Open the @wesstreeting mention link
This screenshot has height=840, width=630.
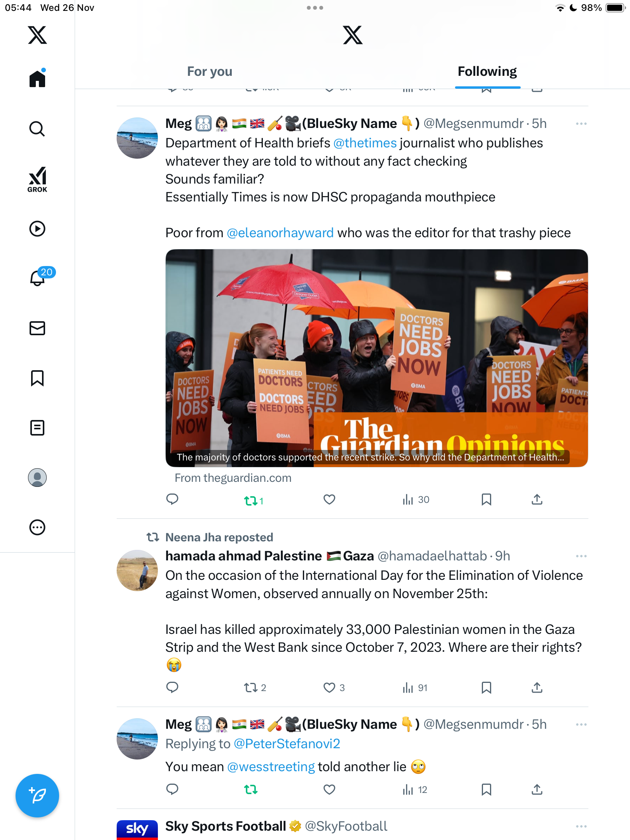point(271,766)
